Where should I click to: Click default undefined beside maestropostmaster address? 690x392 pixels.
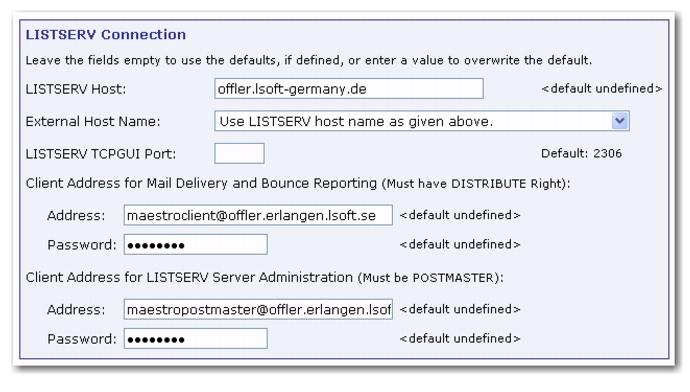click(x=460, y=309)
